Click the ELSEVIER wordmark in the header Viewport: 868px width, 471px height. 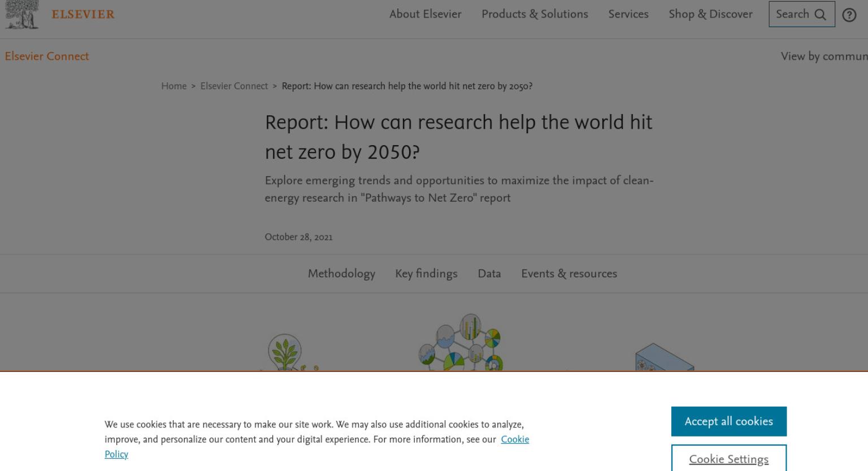(83, 14)
